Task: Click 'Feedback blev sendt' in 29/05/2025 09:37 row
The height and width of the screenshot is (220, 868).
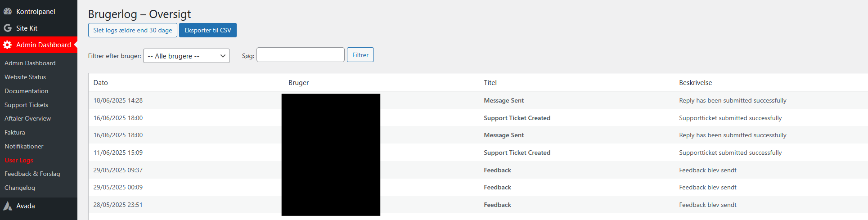Action: (x=708, y=170)
